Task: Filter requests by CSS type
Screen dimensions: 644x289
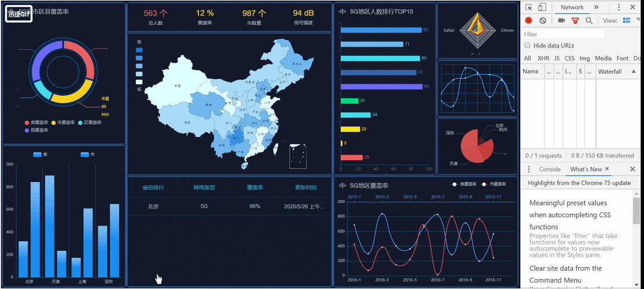Action: pyautogui.click(x=569, y=58)
